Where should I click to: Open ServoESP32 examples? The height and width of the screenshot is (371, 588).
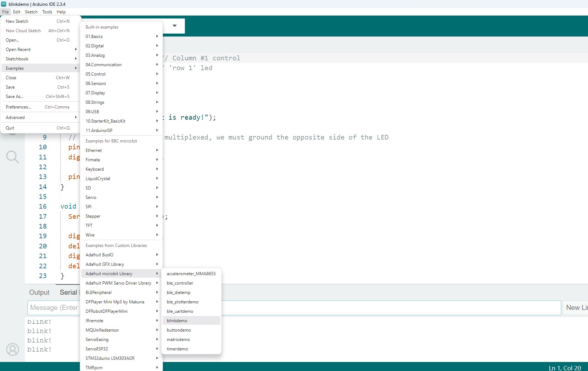pyautogui.click(x=121, y=349)
